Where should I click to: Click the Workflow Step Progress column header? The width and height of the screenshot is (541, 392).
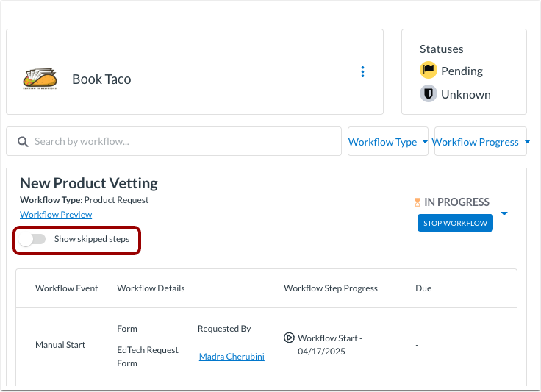coord(331,288)
